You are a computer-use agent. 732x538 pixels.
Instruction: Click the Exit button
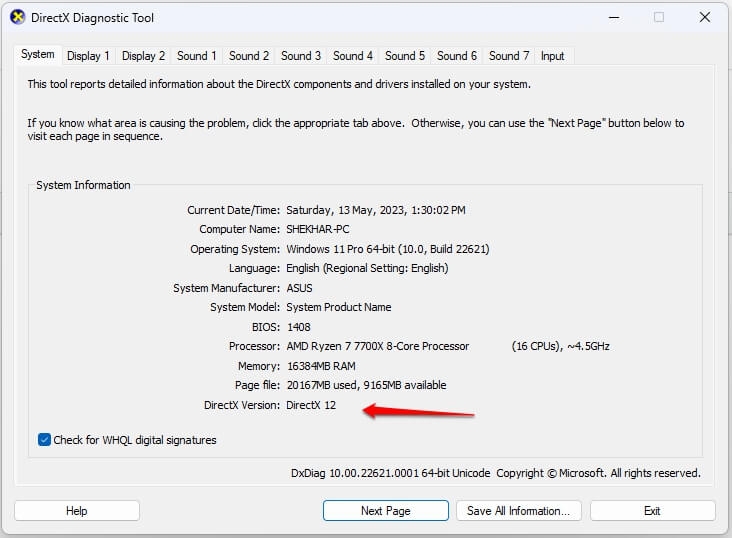coord(653,511)
